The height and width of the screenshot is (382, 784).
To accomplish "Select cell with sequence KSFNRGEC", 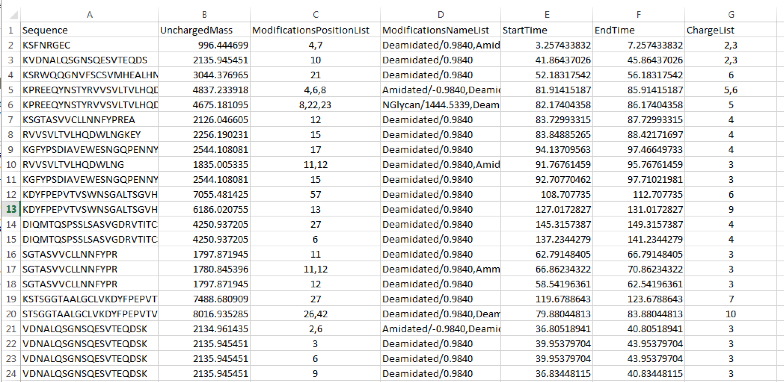I will (90, 45).
